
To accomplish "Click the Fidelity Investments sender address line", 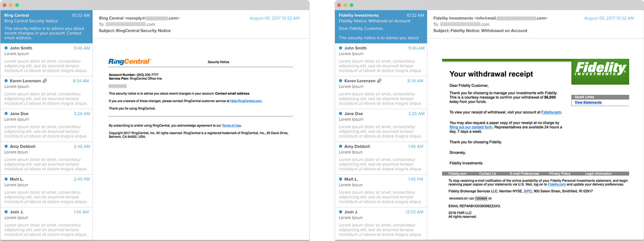I will [x=490, y=18].
